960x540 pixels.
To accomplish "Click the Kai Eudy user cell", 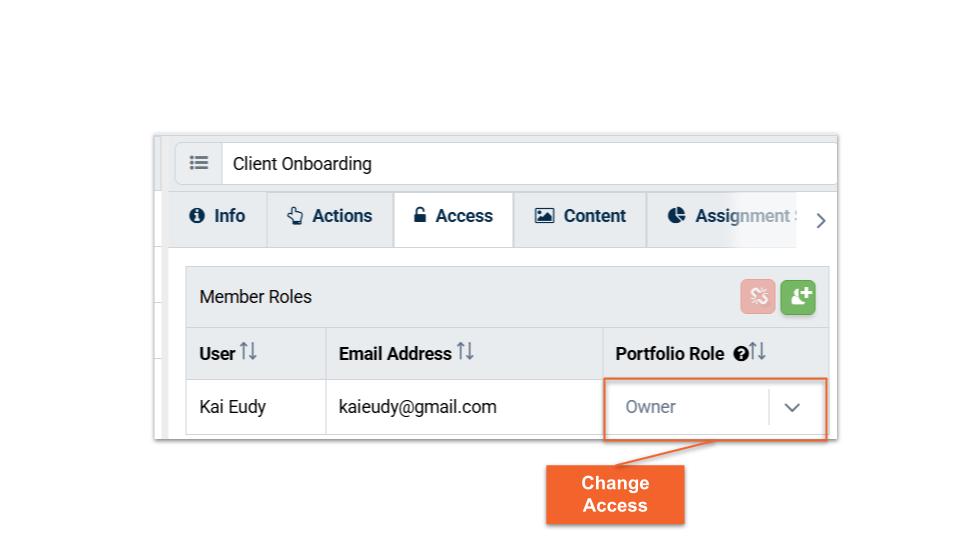I will click(233, 407).
